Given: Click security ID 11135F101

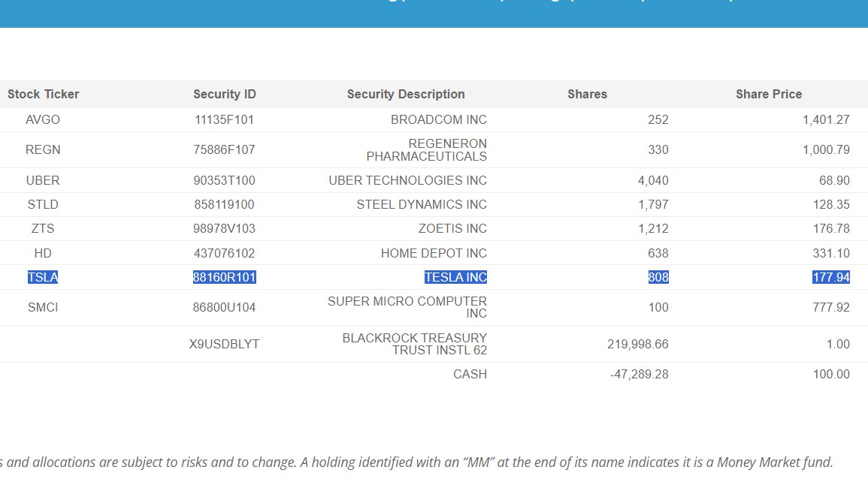Looking at the screenshot, I should point(224,119).
